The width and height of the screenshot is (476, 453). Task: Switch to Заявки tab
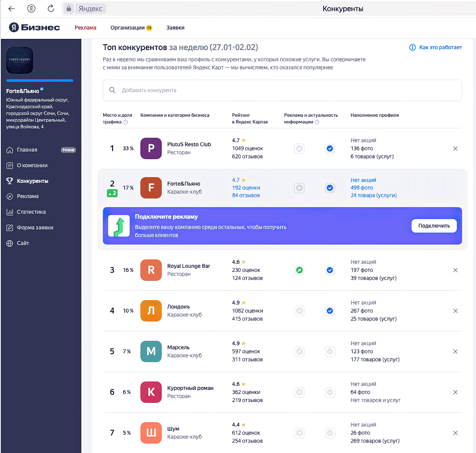click(x=175, y=28)
